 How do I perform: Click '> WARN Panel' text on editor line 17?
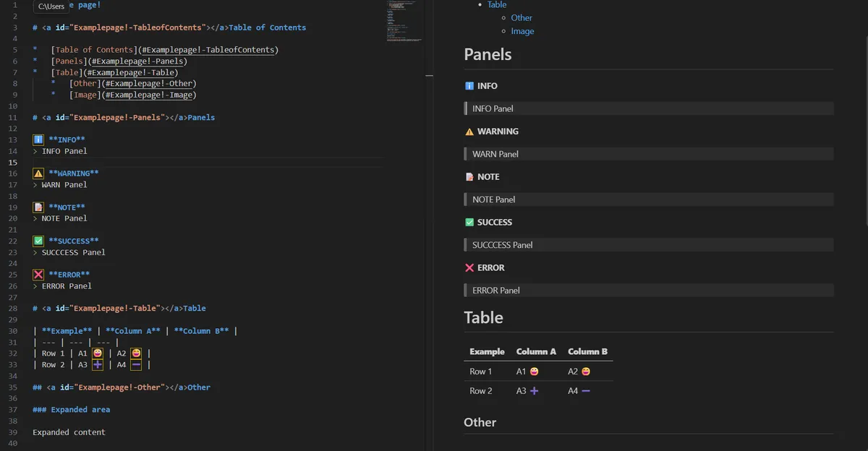point(60,185)
